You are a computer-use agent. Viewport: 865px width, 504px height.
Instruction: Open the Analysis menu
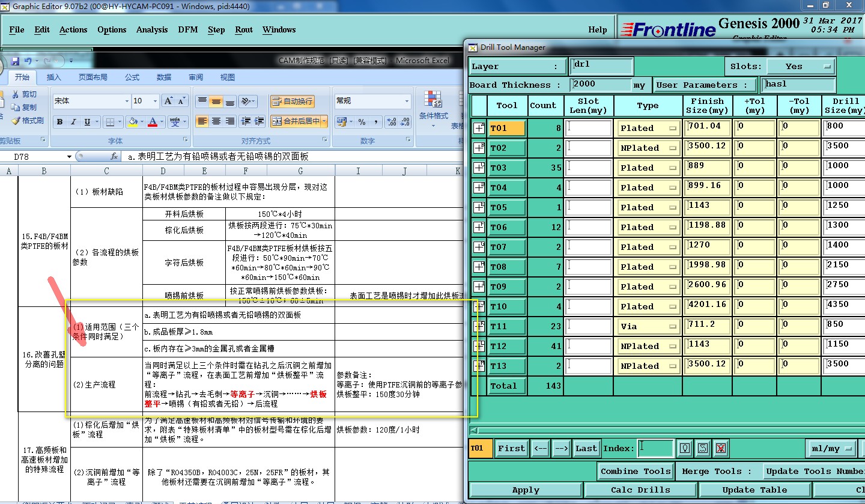[x=152, y=29]
